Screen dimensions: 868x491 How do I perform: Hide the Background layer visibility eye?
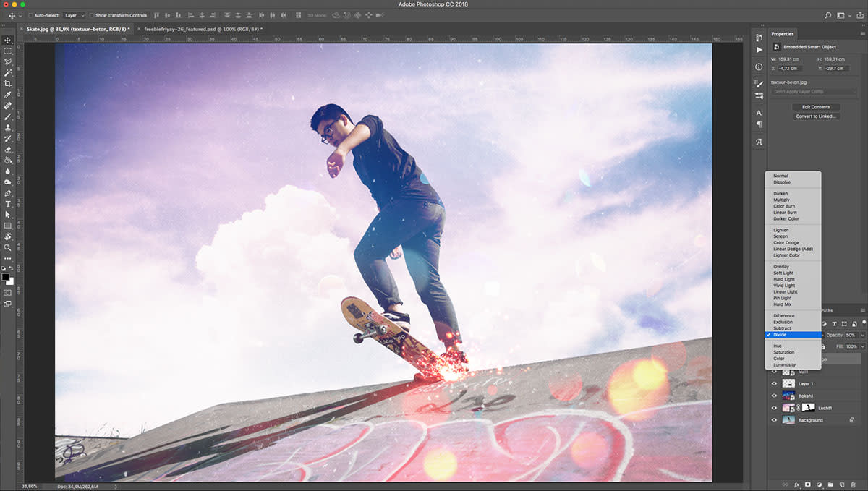[x=774, y=420]
